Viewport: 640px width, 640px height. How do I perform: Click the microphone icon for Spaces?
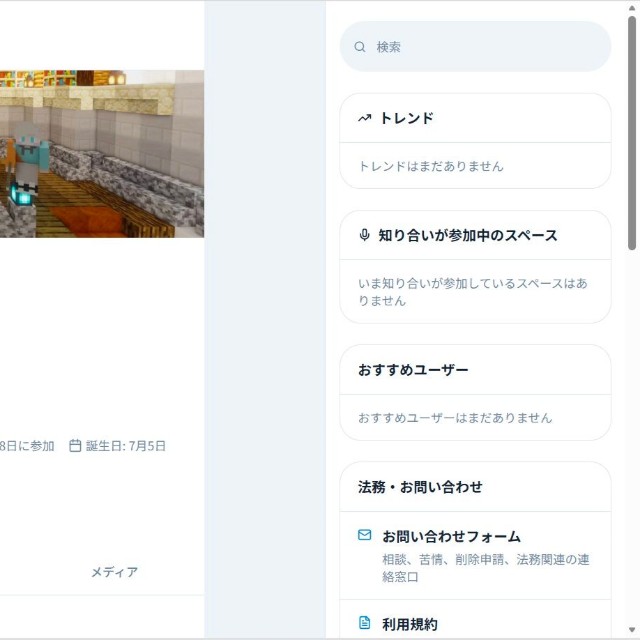tap(365, 236)
